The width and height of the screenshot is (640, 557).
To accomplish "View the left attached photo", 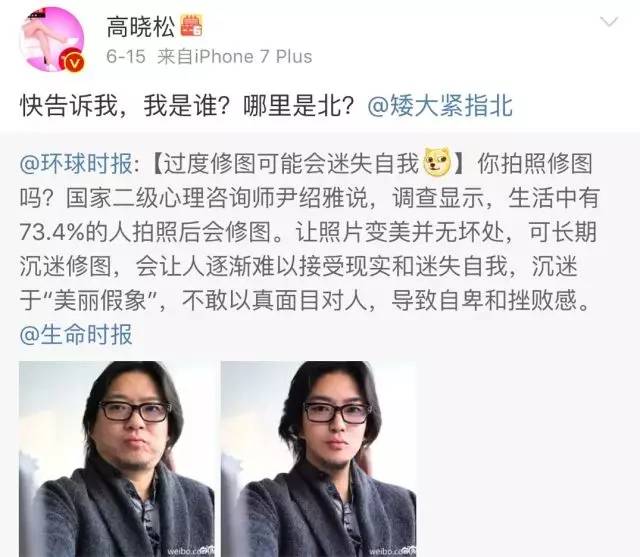I will (x=117, y=459).
